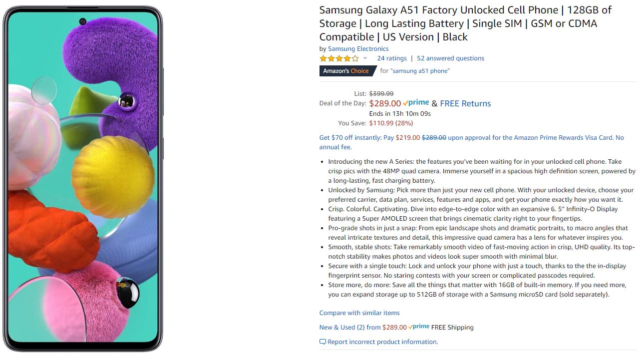Click the struck-through $399.99 list price

point(381,93)
